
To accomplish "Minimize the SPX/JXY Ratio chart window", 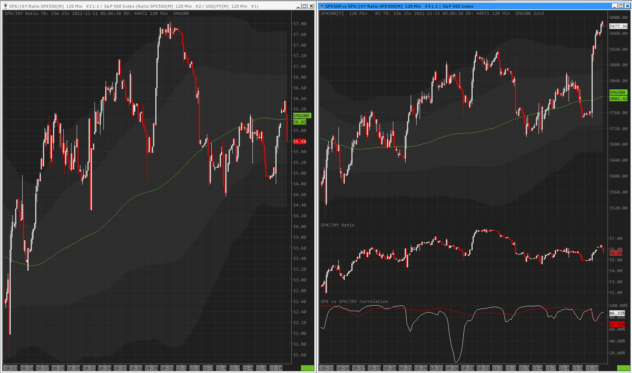I will click(299, 6).
